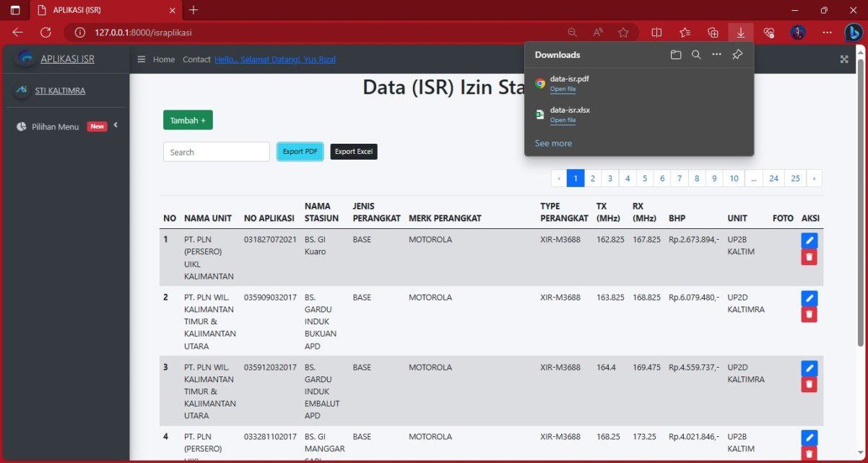
Task: Click the fullscreen expand icon in navbar
Action: [844, 59]
